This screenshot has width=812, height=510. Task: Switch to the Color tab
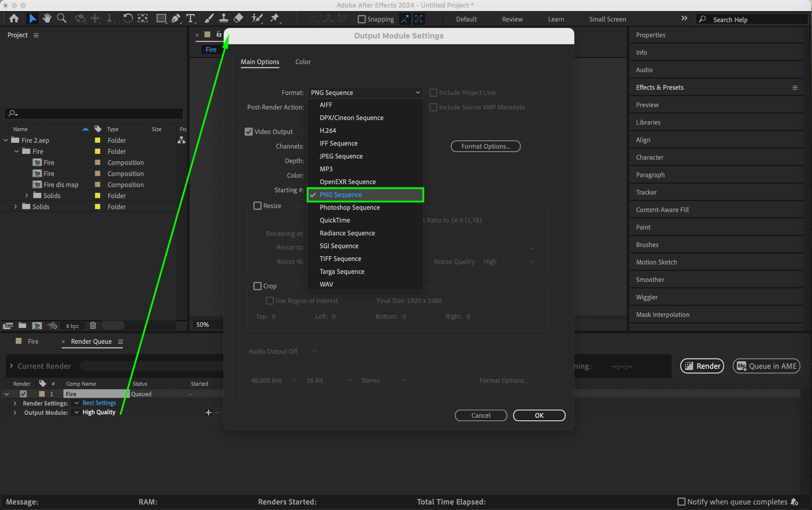tap(303, 62)
